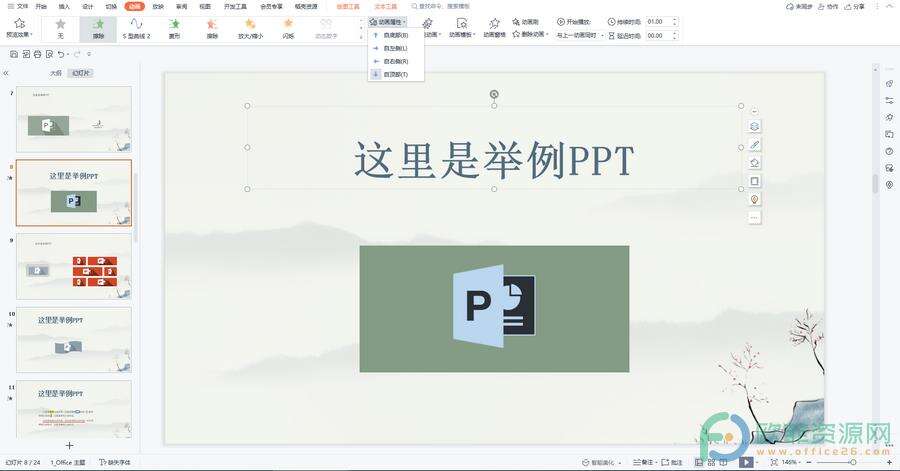Screen dimensions: 900x471
Task: Switch to normal view icon in status bar
Action: [x=699, y=462]
